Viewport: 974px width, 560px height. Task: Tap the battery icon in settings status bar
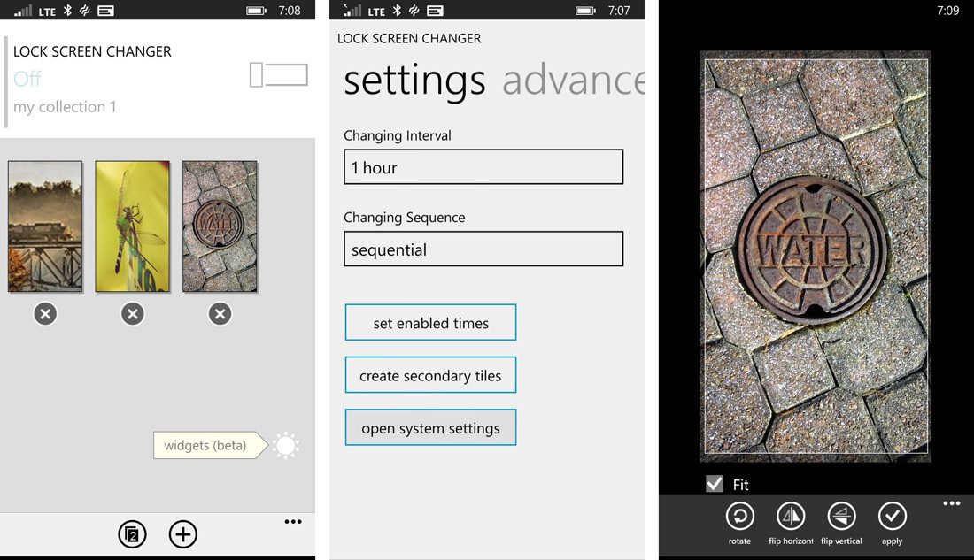pyautogui.click(x=585, y=11)
